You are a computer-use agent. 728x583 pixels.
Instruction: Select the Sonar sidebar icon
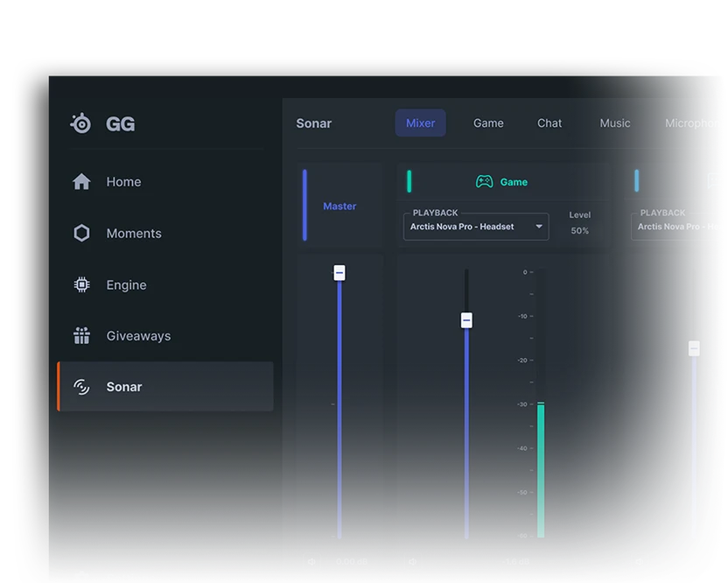81,386
